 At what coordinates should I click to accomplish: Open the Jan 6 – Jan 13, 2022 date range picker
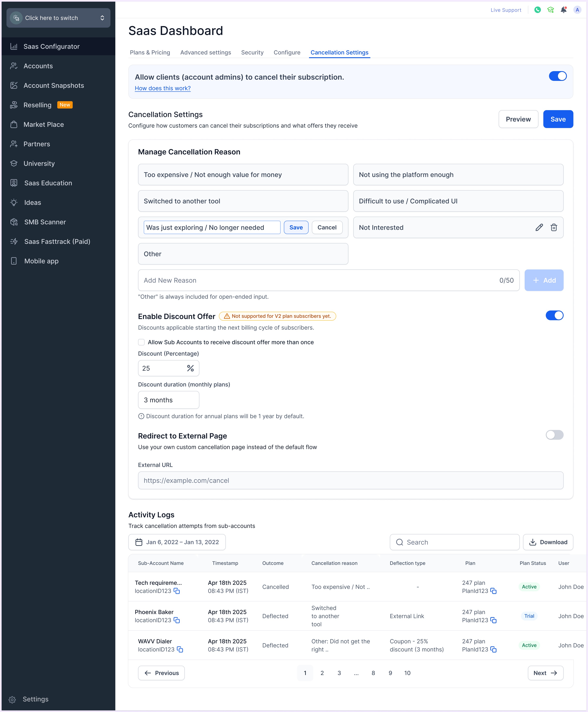(x=177, y=542)
